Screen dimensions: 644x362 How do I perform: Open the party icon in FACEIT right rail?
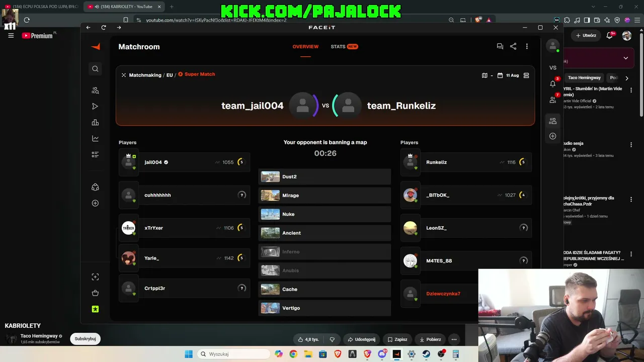pos(553,121)
